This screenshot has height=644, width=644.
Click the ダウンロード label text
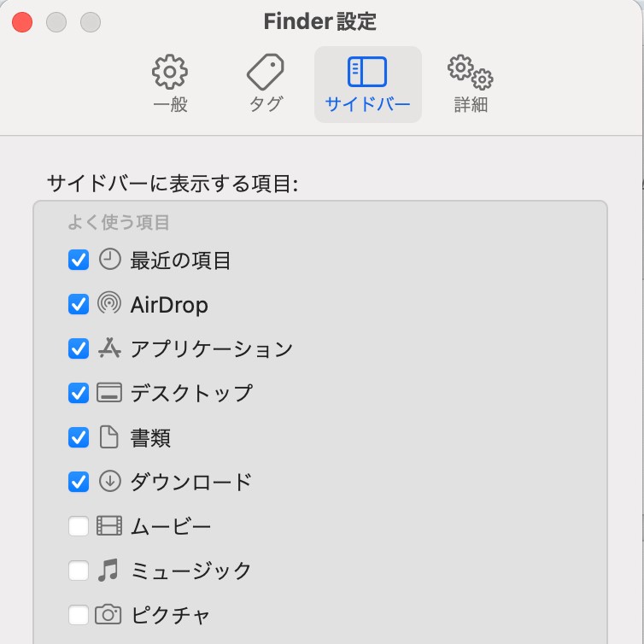coord(191,483)
